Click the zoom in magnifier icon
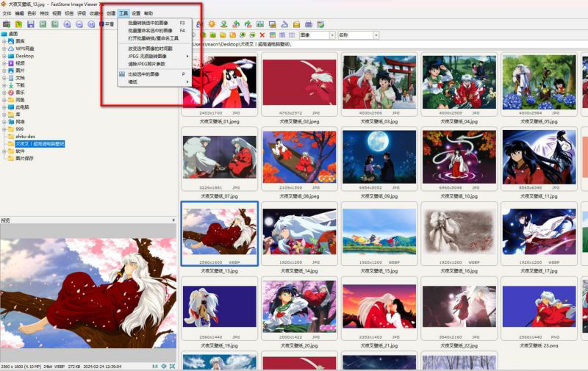The image size is (588, 371). (x=67, y=24)
